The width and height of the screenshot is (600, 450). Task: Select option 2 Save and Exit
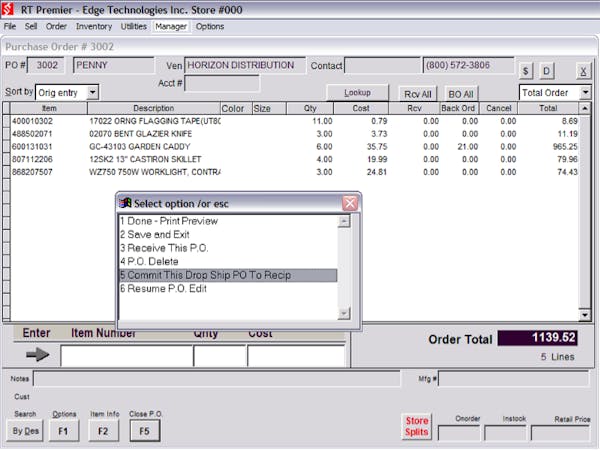pyautogui.click(x=228, y=235)
